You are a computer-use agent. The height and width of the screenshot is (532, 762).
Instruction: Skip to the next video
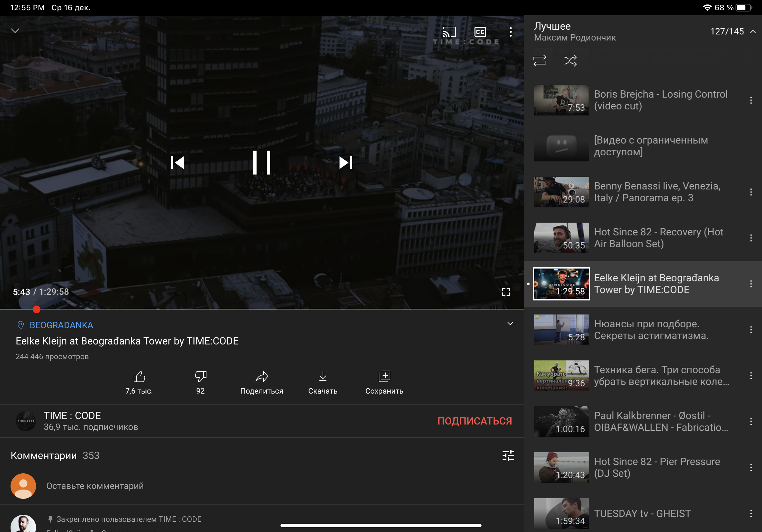(x=346, y=163)
